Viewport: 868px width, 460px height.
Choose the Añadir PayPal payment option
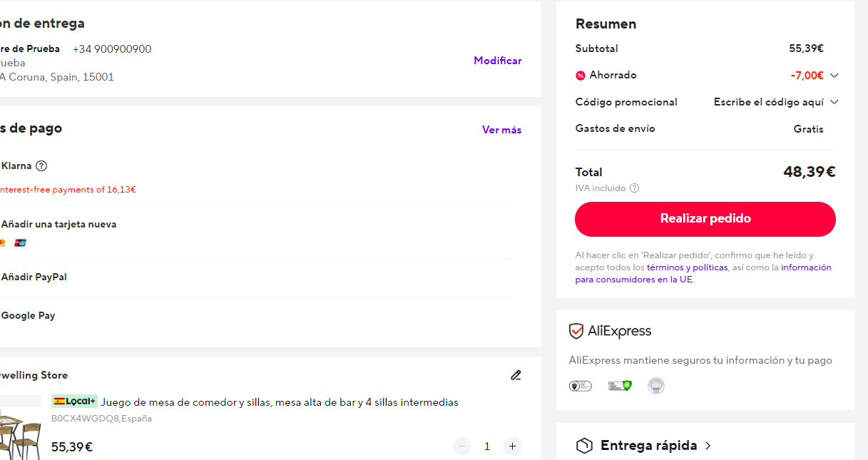34,277
